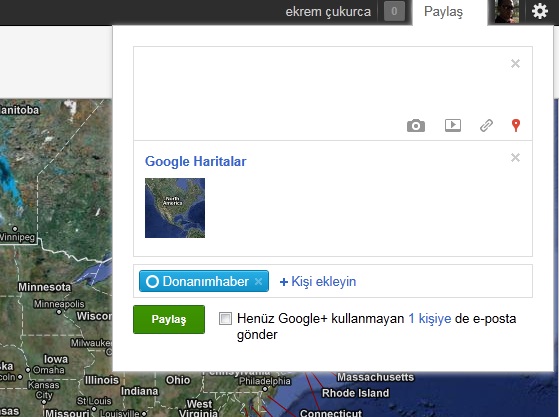
Task: Enable e-mail to non-Google+ people checkbox
Action: coord(225,318)
